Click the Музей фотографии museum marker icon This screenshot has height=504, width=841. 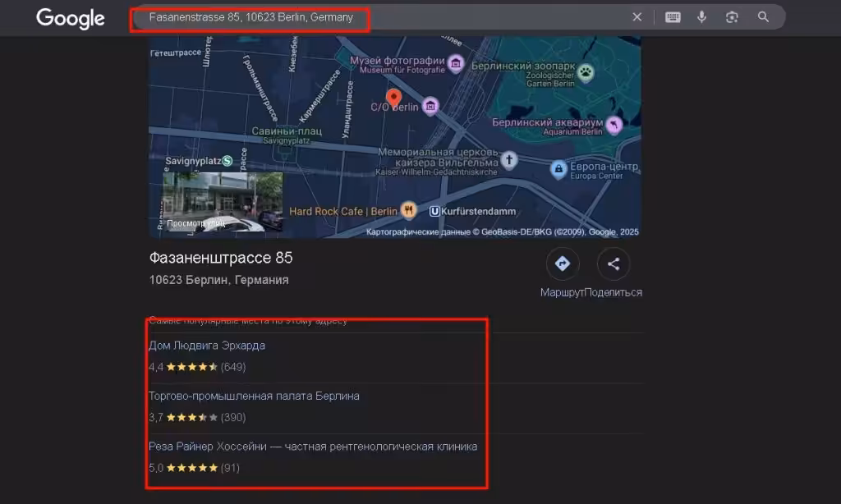click(456, 64)
